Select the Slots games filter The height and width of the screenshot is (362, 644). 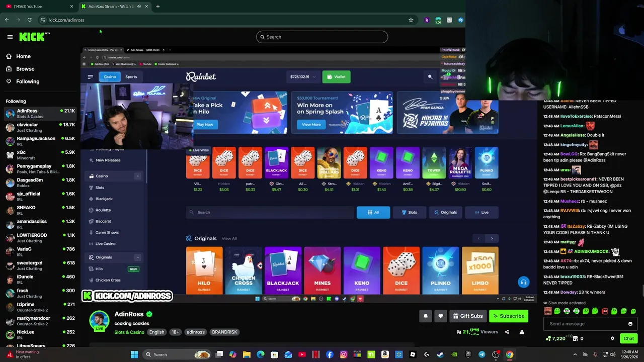(x=409, y=212)
